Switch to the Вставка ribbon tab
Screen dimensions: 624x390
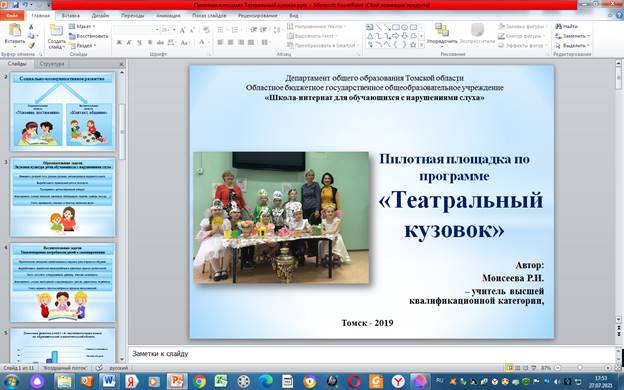(x=71, y=16)
